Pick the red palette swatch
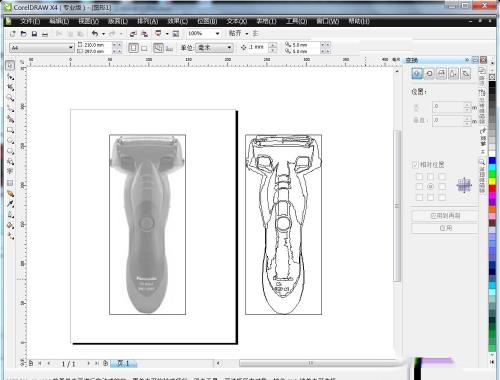 point(492,189)
